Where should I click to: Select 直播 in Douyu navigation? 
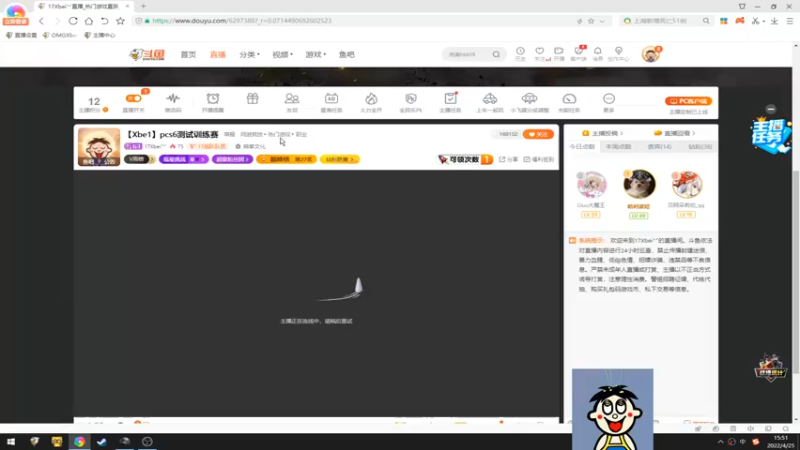click(x=218, y=55)
